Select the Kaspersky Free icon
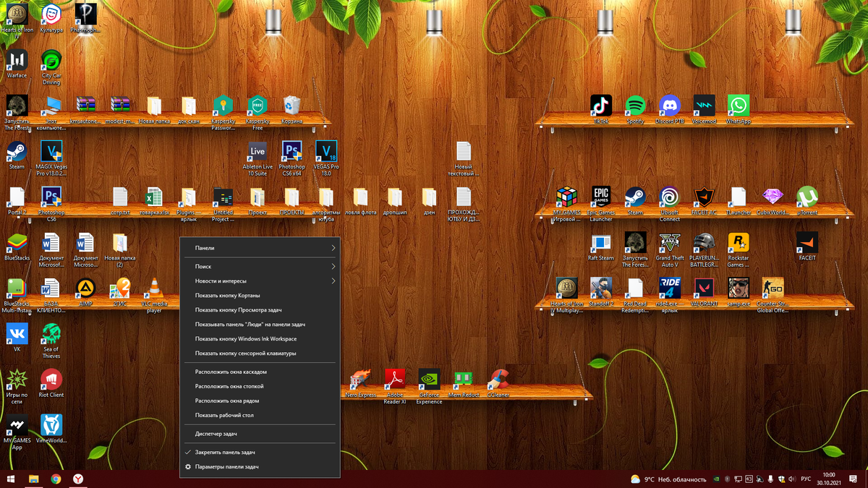Viewport: 868px width, 488px height. coord(258,114)
